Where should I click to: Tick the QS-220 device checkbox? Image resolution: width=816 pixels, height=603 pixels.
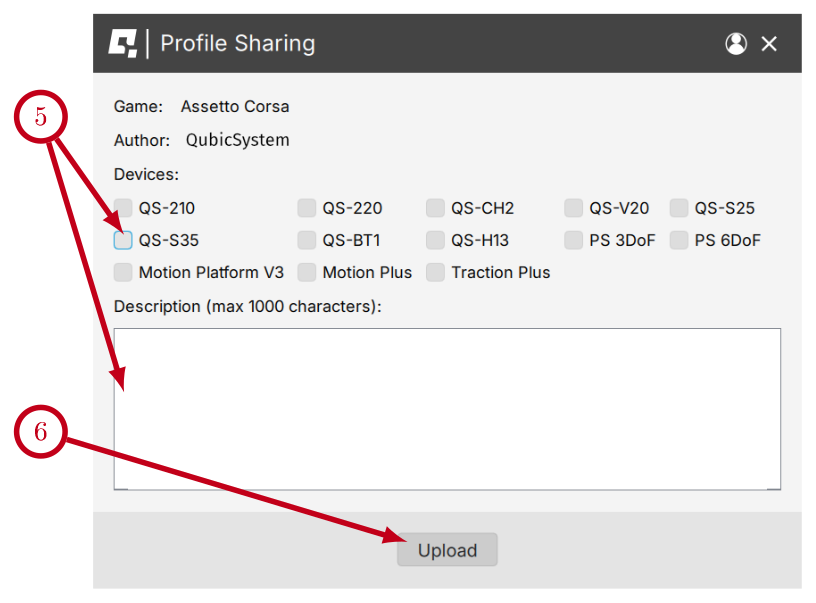tap(307, 208)
